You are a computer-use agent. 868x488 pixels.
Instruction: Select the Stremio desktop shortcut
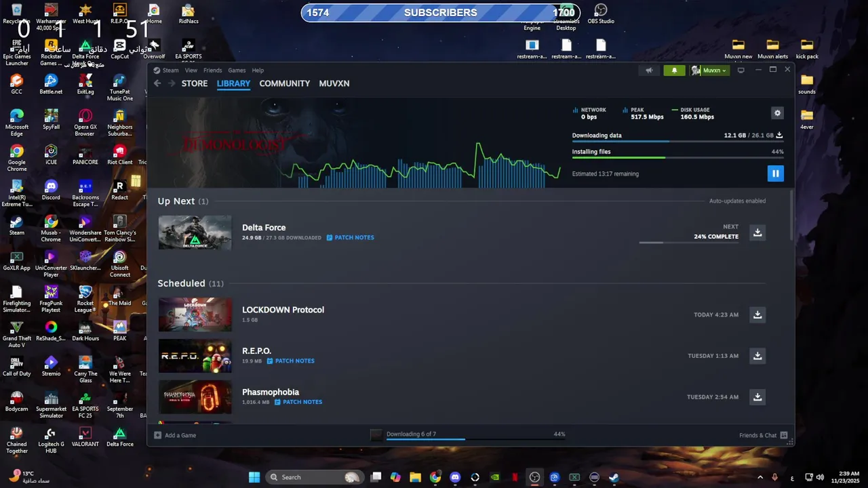pyautogui.click(x=51, y=367)
